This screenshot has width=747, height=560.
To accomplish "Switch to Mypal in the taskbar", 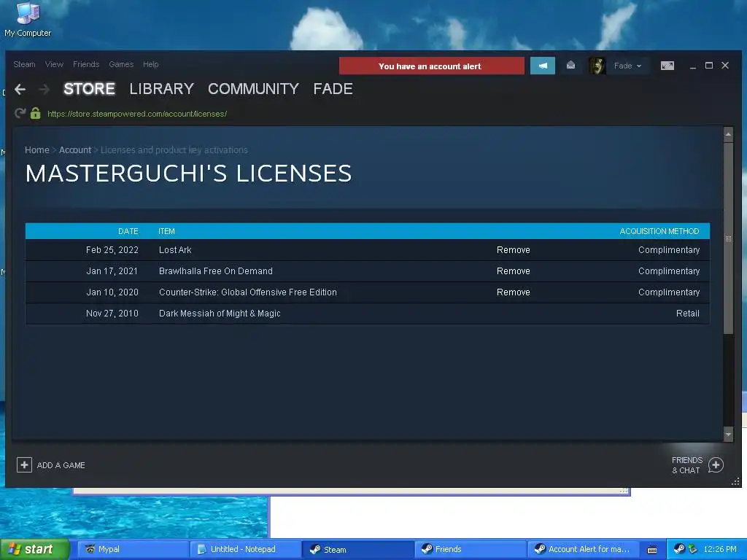I will click(132, 549).
